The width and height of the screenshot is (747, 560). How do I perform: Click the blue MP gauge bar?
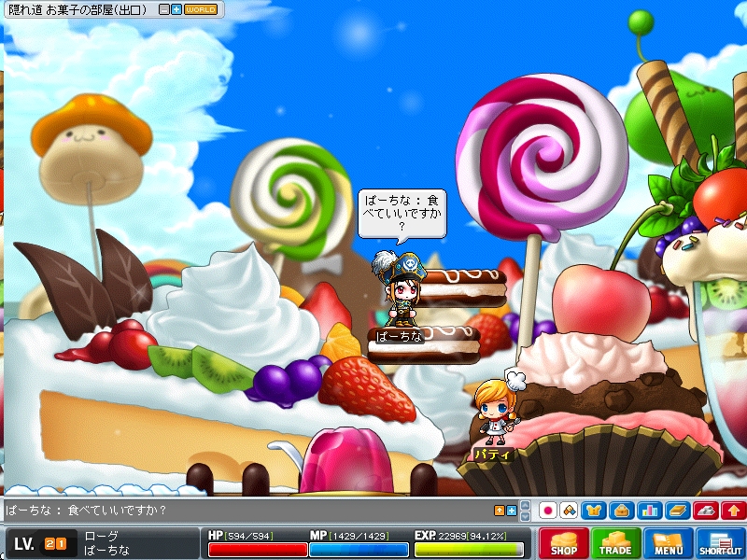359,550
